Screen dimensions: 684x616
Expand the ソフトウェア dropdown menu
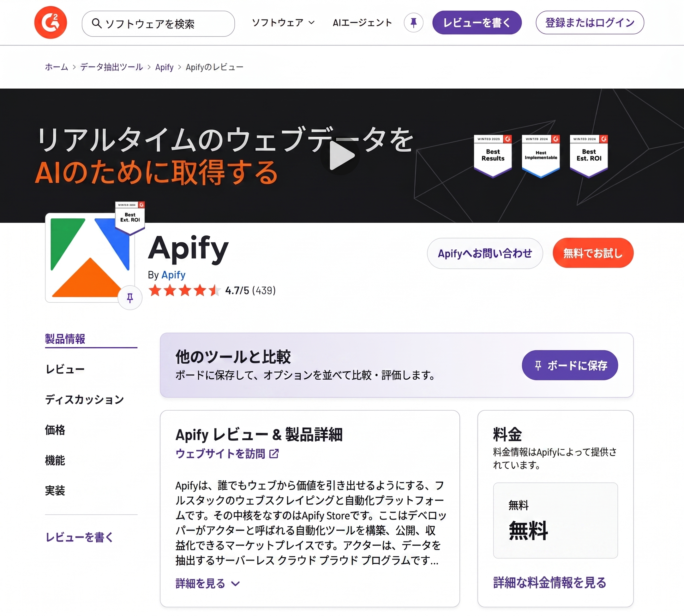(x=283, y=23)
